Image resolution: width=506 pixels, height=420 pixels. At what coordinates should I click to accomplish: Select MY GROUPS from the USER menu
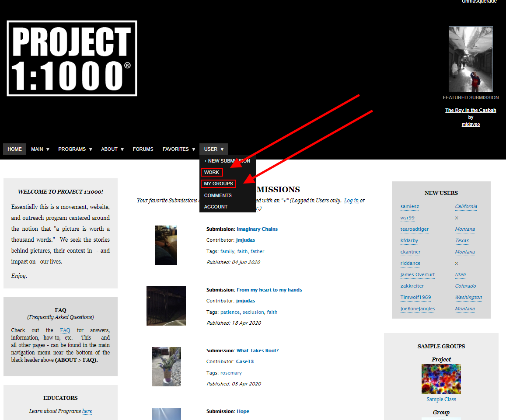point(218,184)
